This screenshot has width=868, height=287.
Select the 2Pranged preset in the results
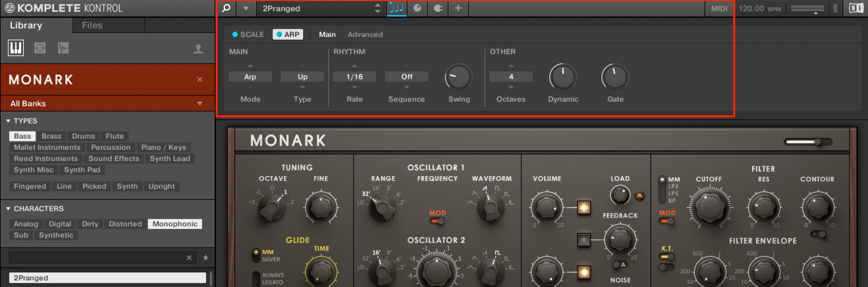click(x=107, y=278)
